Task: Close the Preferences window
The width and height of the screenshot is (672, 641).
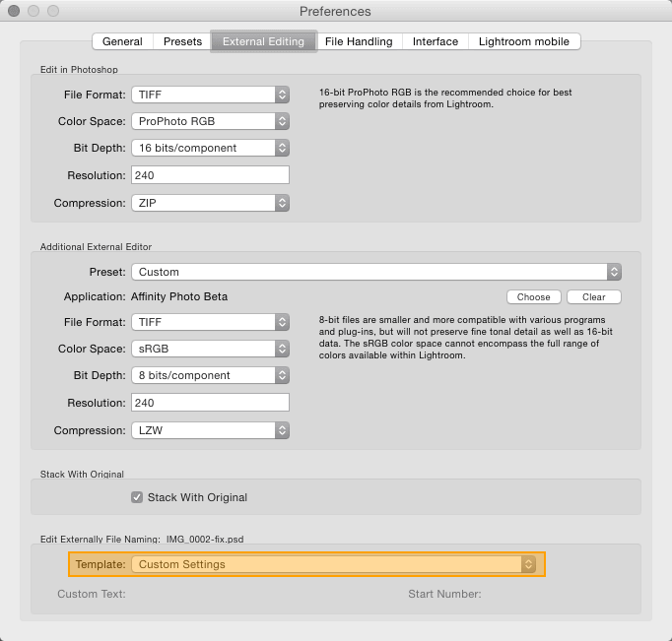Action: tap(14, 11)
